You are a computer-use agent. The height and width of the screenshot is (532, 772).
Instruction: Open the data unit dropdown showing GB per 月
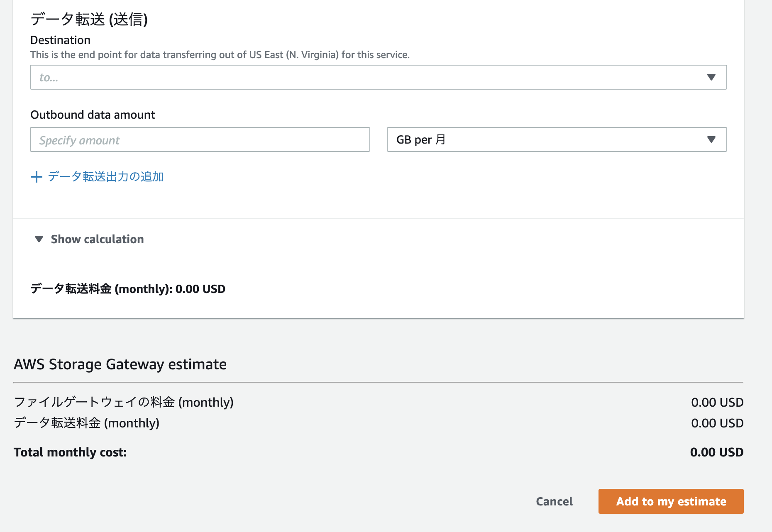tap(556, 139)
